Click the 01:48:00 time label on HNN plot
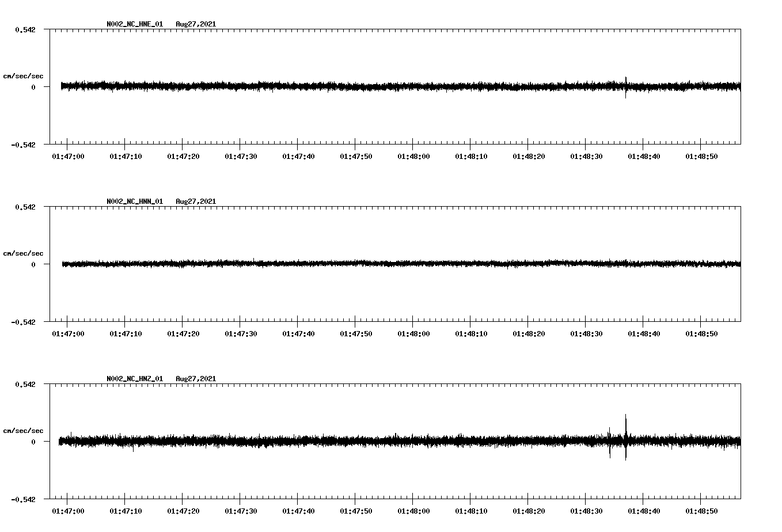 pos(413,333)
